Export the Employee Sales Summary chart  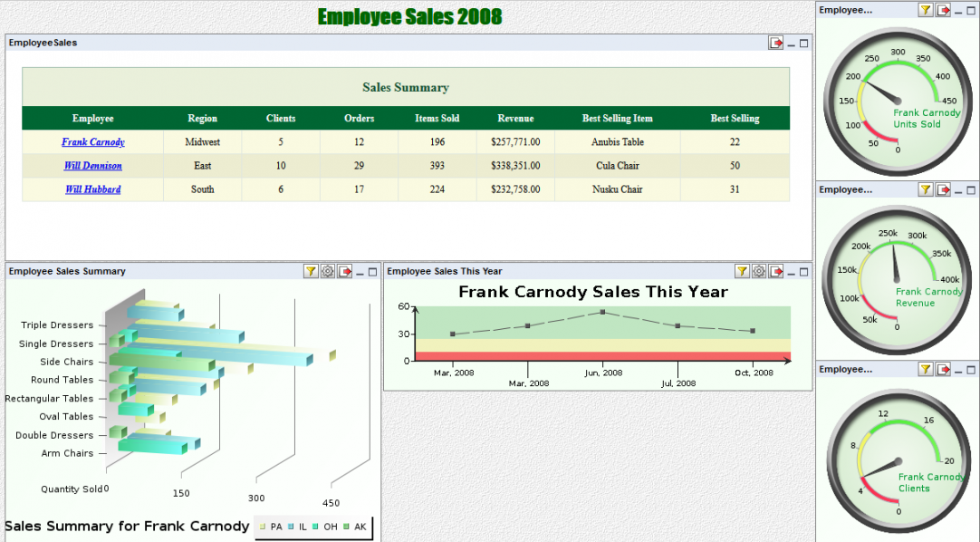[345, 271]
